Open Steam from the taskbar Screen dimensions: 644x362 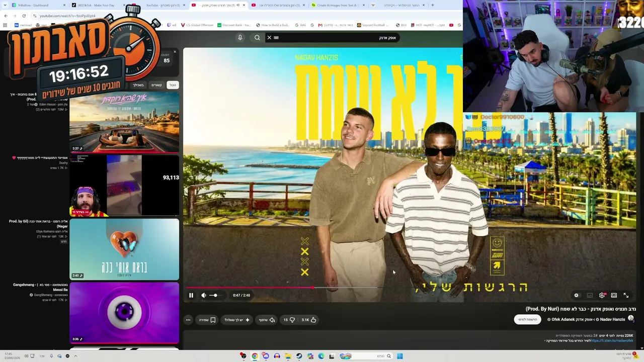299,356
